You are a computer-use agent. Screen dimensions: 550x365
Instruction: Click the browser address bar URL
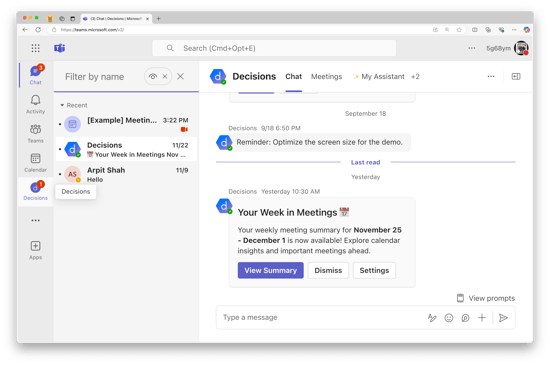point(92,30)
